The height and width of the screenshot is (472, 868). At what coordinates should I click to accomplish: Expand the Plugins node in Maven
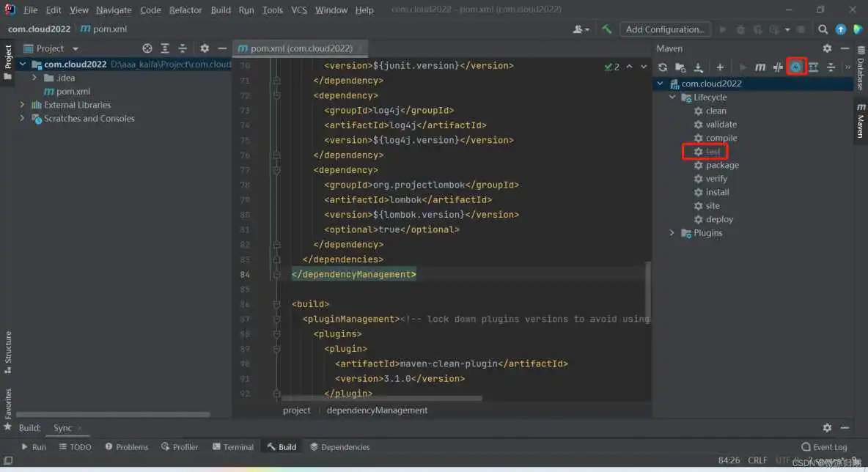(672, 233)
